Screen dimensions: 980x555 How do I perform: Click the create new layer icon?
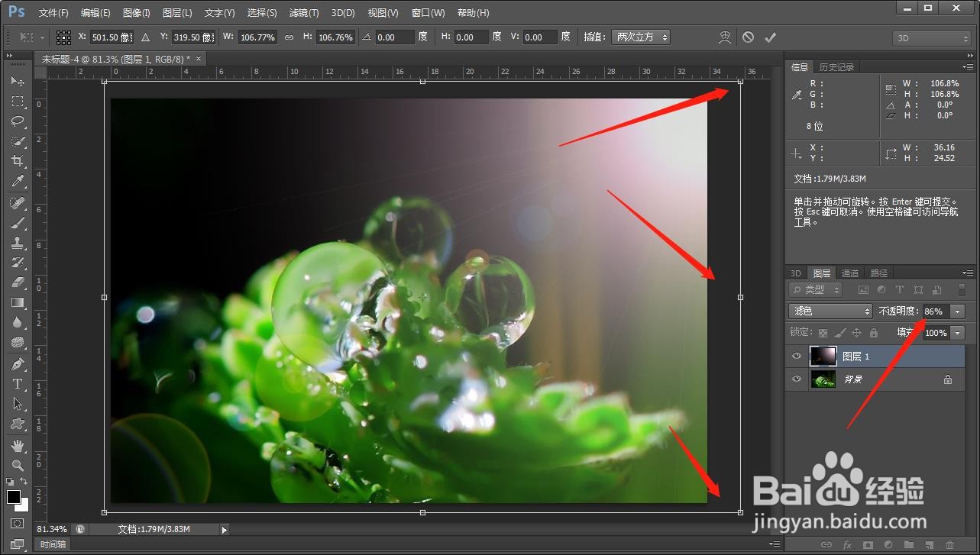(x=929, y=545)
